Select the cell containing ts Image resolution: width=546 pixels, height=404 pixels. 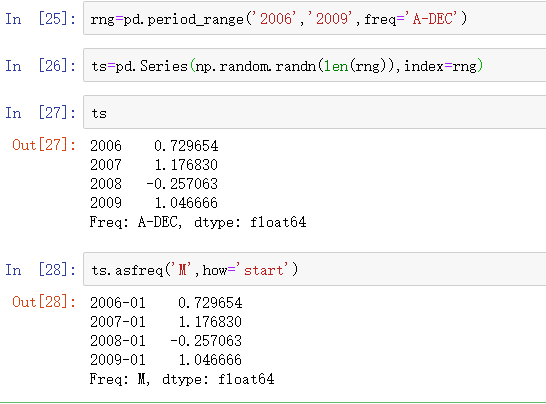click(x=314, y=112)
